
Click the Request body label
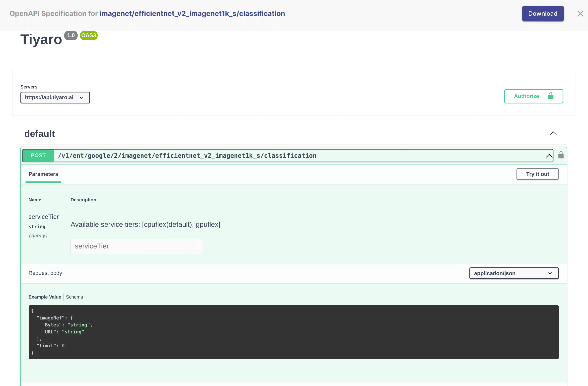(x=45, y=273)
